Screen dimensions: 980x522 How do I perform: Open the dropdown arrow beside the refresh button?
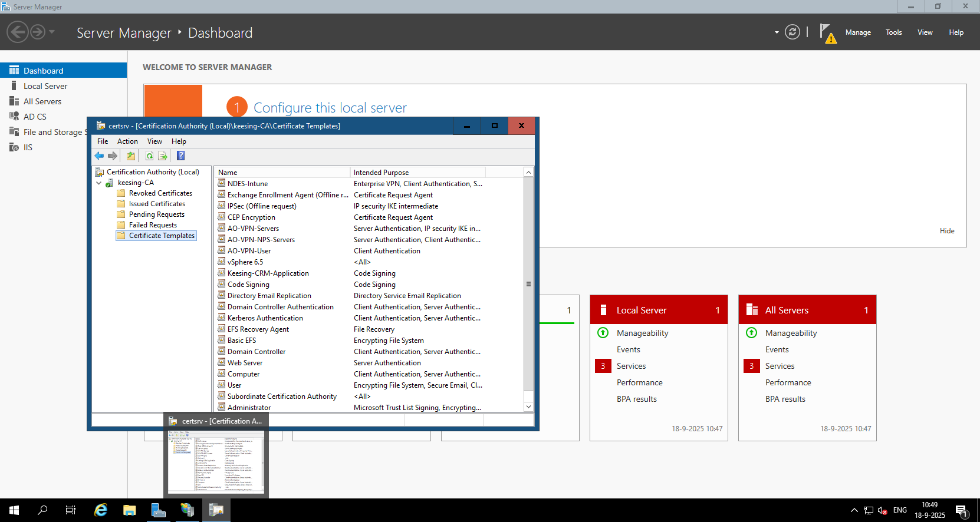pos(777,32)
